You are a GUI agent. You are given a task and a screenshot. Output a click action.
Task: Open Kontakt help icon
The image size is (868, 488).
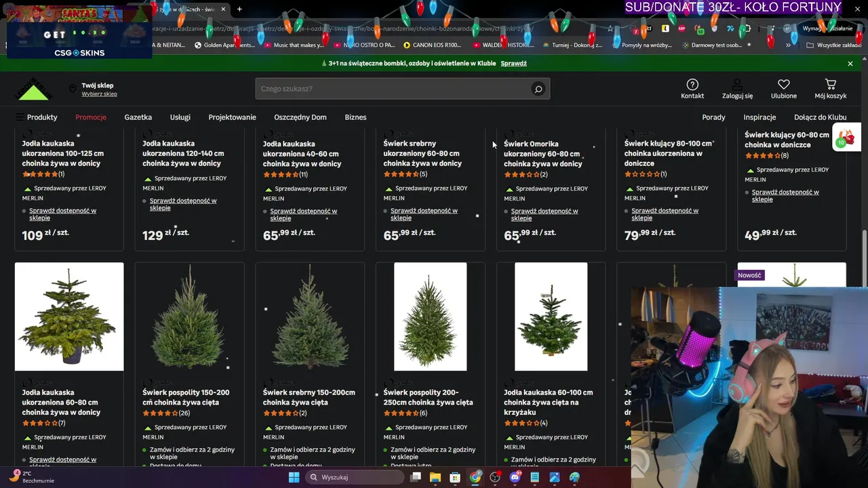tap(692, 85)
